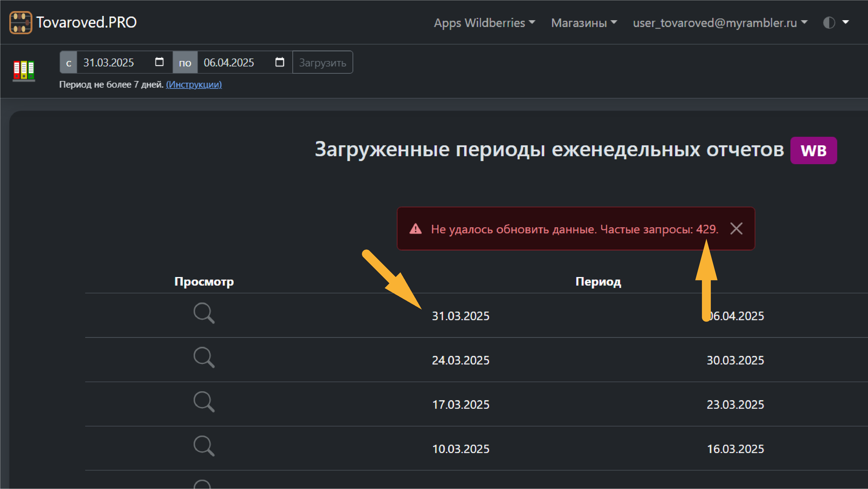Toggle the light/dark theme icon

829,22
